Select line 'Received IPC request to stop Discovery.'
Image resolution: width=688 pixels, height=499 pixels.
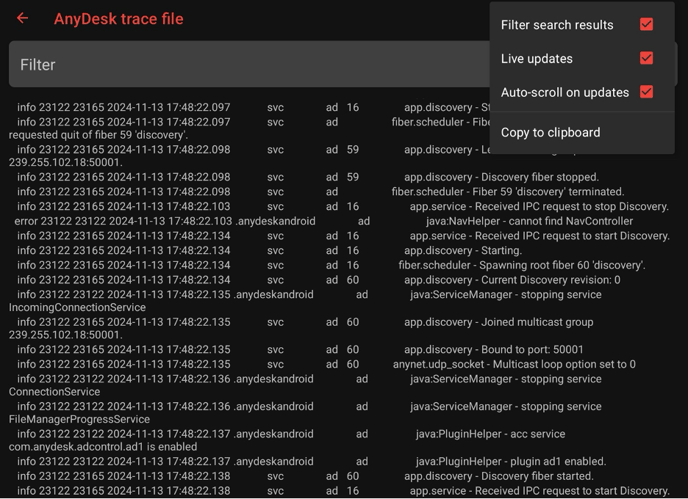(x=343, y=207)
